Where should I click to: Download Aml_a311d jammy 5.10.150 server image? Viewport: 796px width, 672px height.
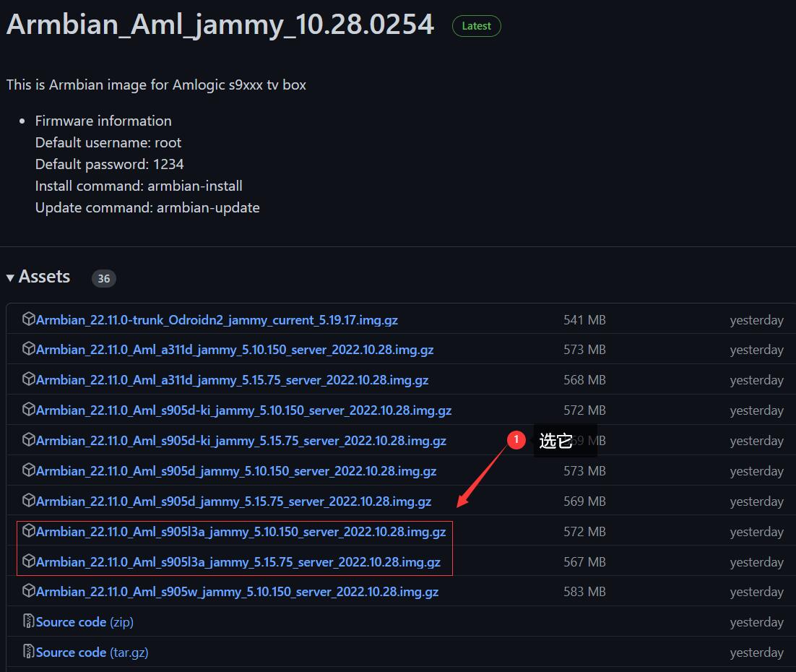click(235, 350)
